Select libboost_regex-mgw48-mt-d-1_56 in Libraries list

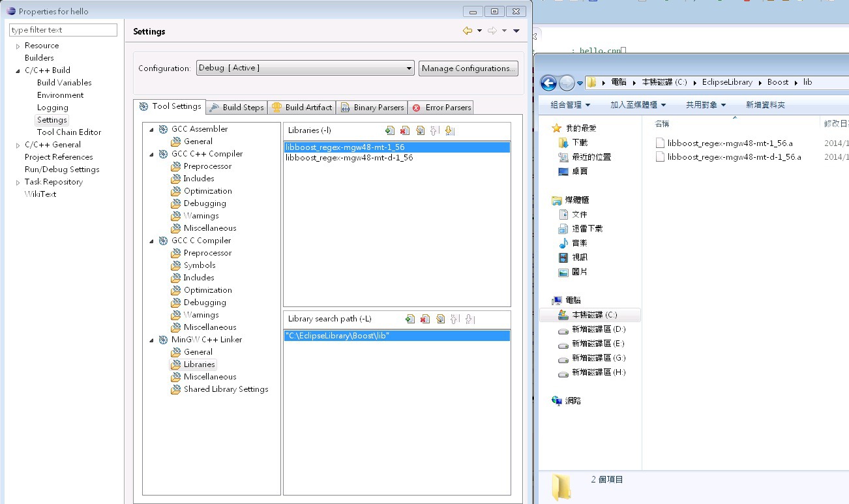pos(349,158)
